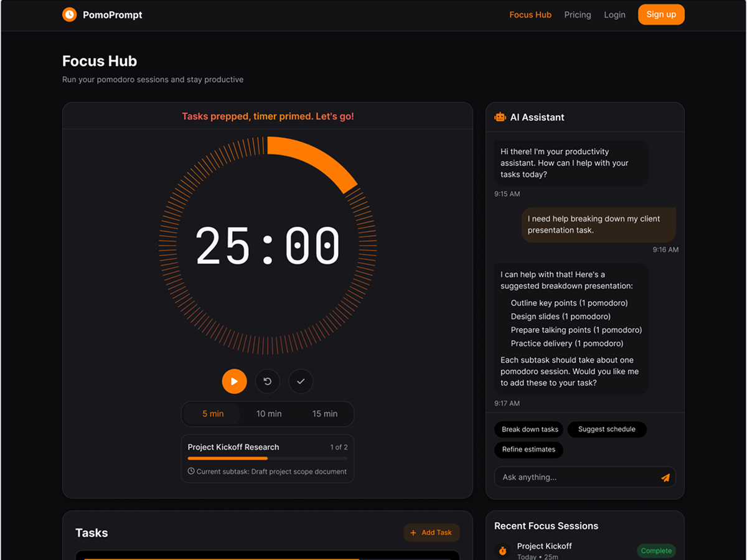This screenshot has height=560, width=747.
Task: Go to the Pricing page
Action: pos(578,15)
